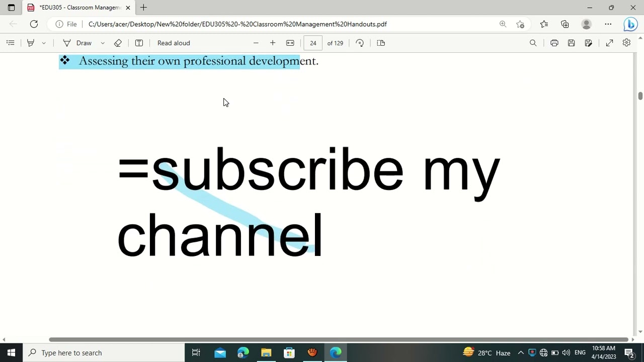Click the highlighted text 'Assessing their own professional development'
Viewport: 644px width, 362px height.
pos(198,61)
